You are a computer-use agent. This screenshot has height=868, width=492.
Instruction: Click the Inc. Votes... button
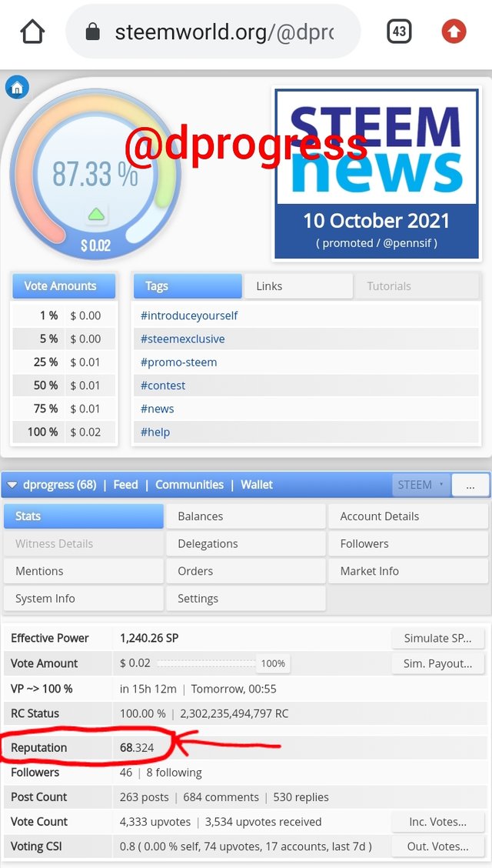tap(438, 822)
